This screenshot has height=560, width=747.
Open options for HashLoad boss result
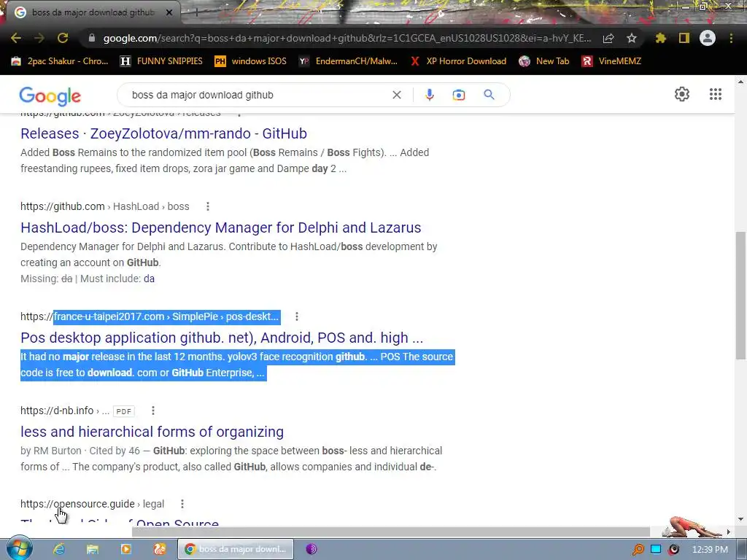coord(207,206)
